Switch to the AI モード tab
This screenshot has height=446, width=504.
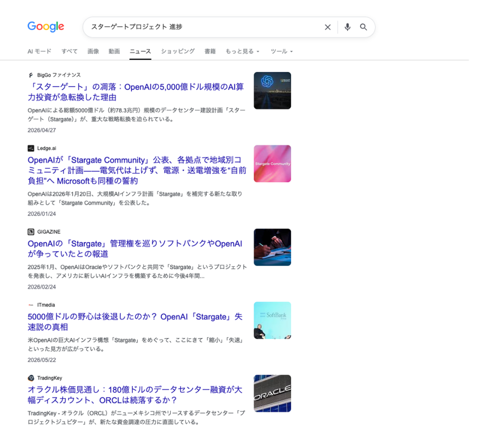click(39, 52)
